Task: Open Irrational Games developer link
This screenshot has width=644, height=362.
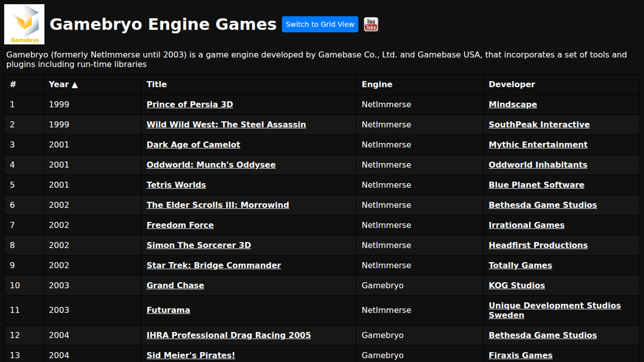Action: [x=527, y=225]
